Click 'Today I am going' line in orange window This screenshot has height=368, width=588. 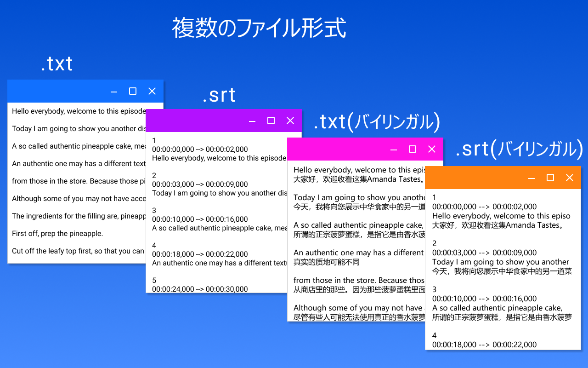click(x=501, y=262)
